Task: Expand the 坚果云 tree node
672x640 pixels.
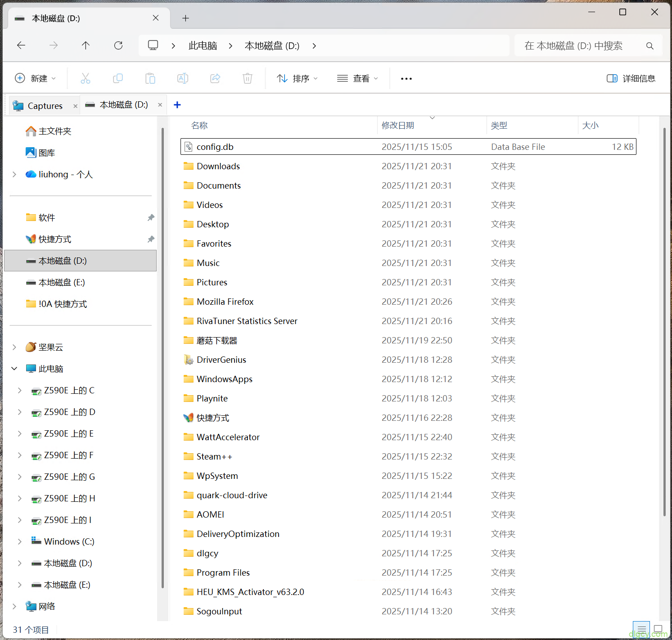Action: tap(14, 347)
